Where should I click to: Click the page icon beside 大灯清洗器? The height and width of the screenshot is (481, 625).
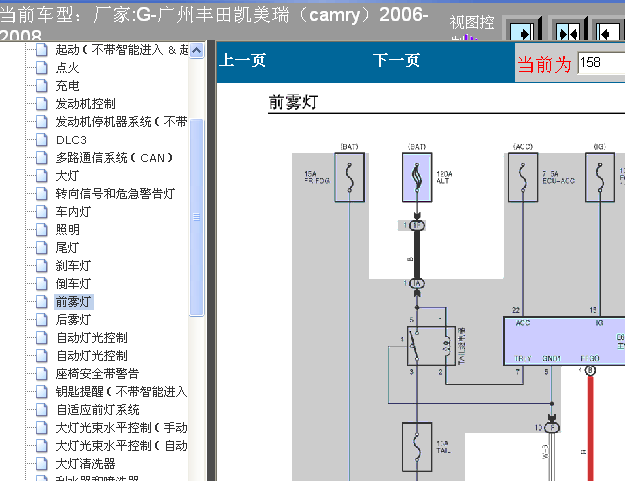click(x=41, y=464)
